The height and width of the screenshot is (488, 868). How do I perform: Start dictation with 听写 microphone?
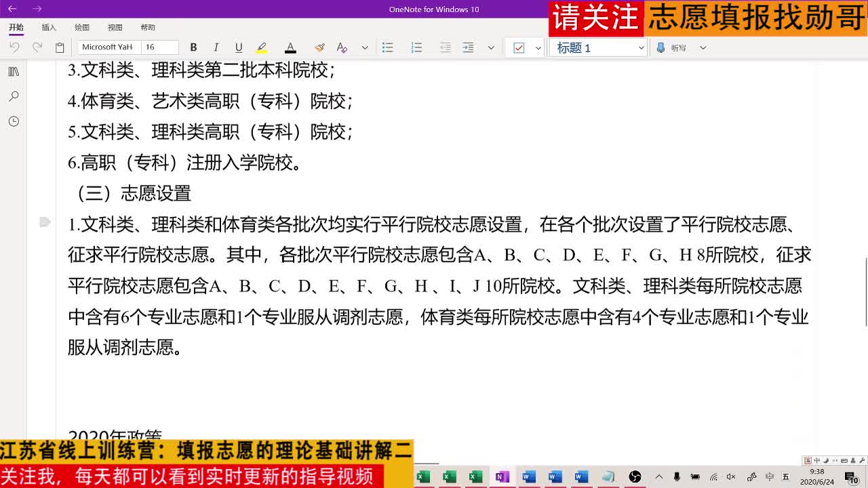coord(671,47)
